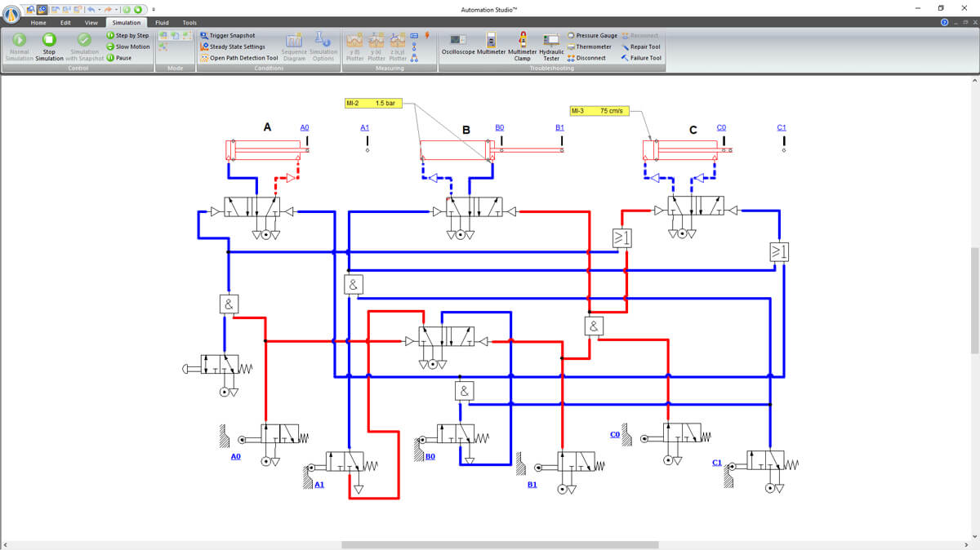Open the y(x) Plotter
The image size is (980, 550).
click(x=376, y=47)
